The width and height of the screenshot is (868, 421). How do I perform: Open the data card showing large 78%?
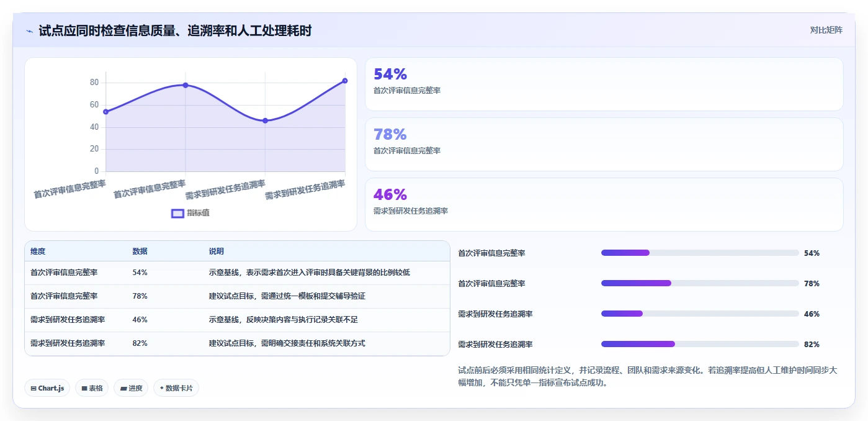pos(604,144)
